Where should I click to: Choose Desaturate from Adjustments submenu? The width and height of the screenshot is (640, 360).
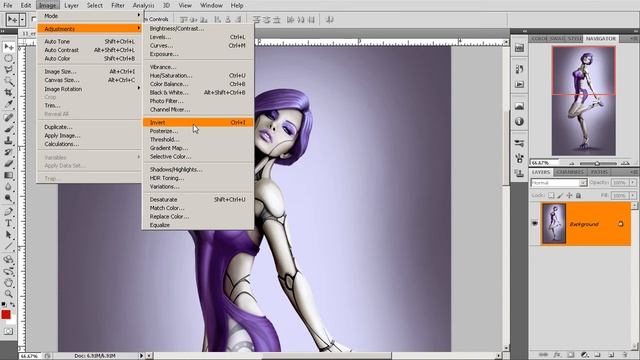pos(198,199)
